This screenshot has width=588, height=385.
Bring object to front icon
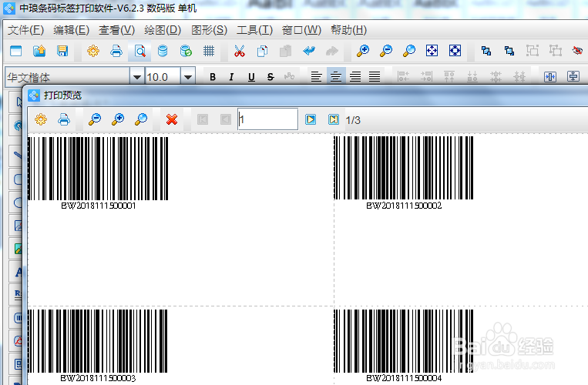tap(486, 51)
